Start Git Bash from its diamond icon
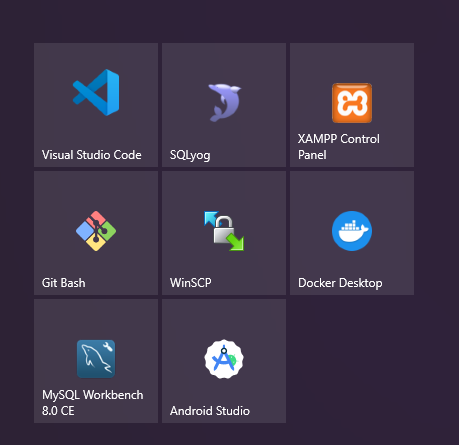 point(96,231)
